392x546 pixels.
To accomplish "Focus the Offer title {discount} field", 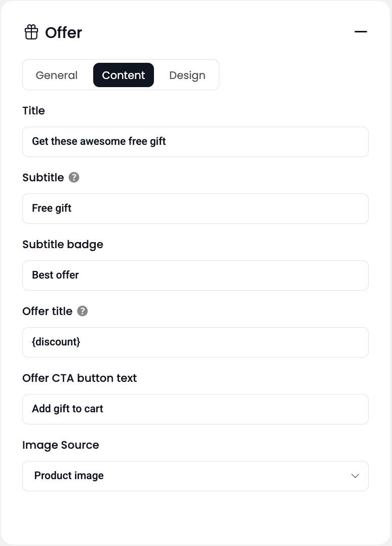I will click(x=195, y=342).
